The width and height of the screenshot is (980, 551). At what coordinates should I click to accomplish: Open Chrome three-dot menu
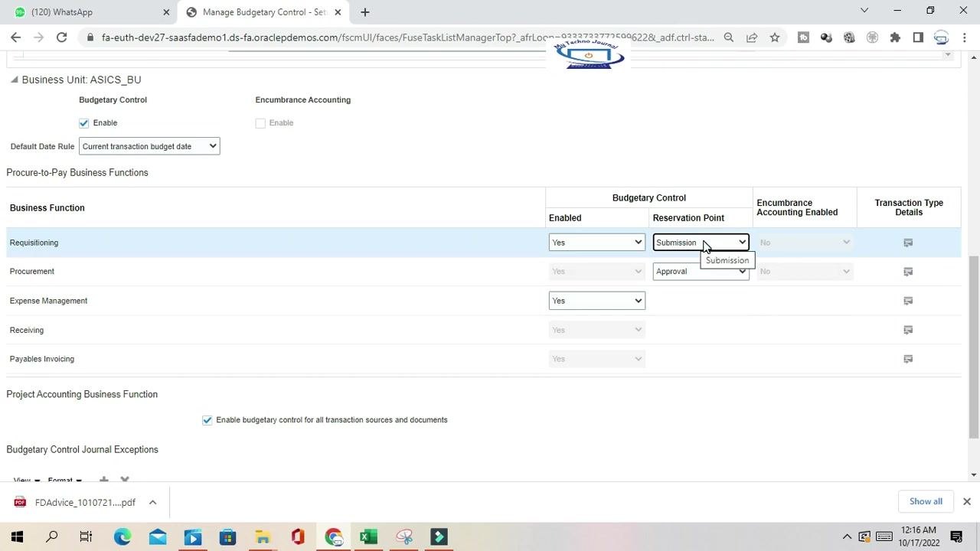point(964,37)
